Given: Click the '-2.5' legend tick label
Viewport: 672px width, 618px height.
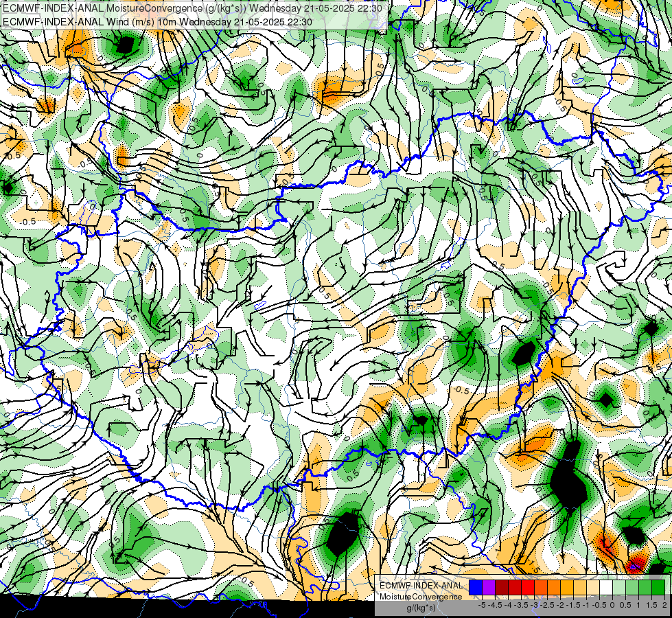Looking at the screenshot, I should (547, 605).
